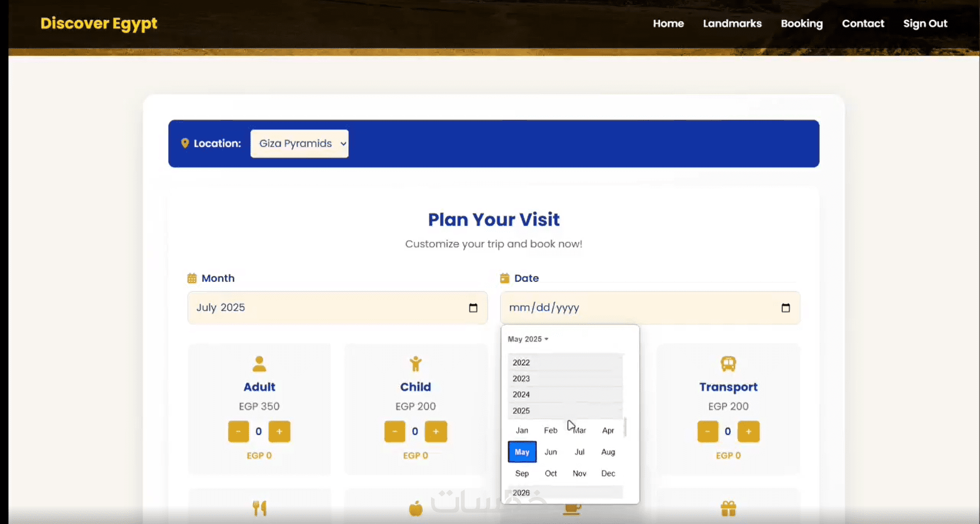
Task: Select Apr in the month grid
Action: (608, 431)
